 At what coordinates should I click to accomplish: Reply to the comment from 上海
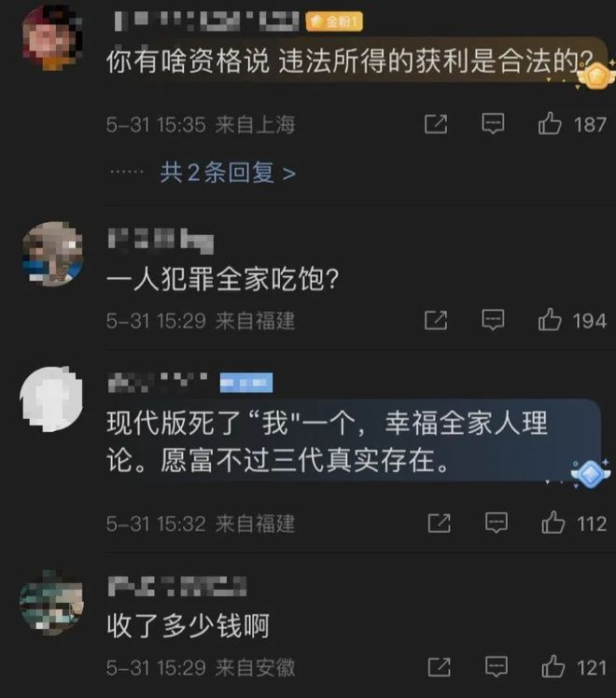tap(493, 124)
